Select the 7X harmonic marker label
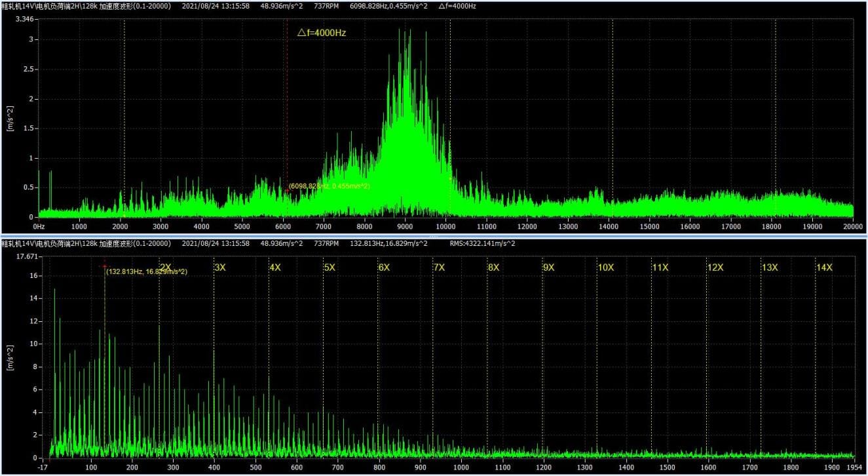This screenshot has height=476, width=868. (439, 267)
